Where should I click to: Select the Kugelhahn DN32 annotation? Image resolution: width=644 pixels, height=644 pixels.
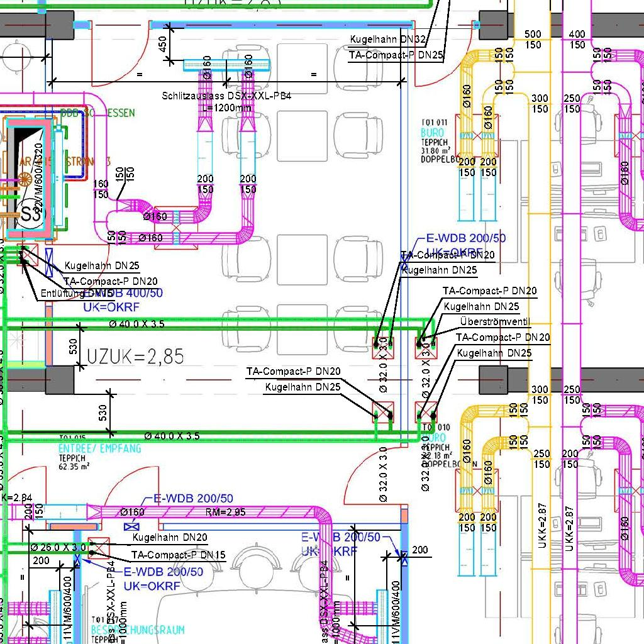387,39
